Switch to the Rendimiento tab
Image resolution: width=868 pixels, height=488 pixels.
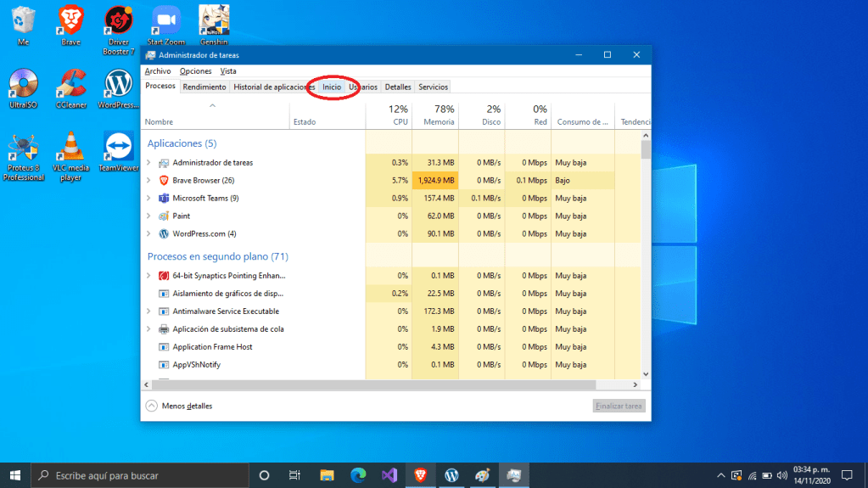204,87
